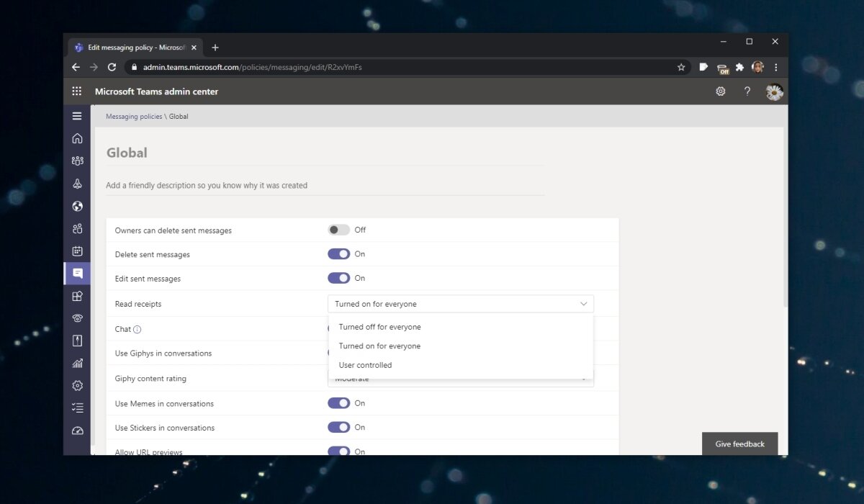Choose Turned off for everyone option
The image size is (864, 504).
pos(379,326)
